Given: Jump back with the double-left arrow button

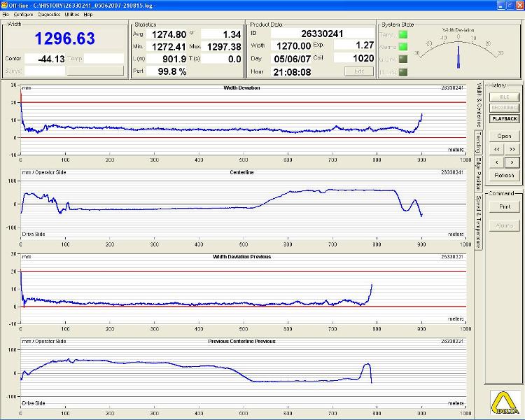Looking at the screenshot, I should [496, 149].
